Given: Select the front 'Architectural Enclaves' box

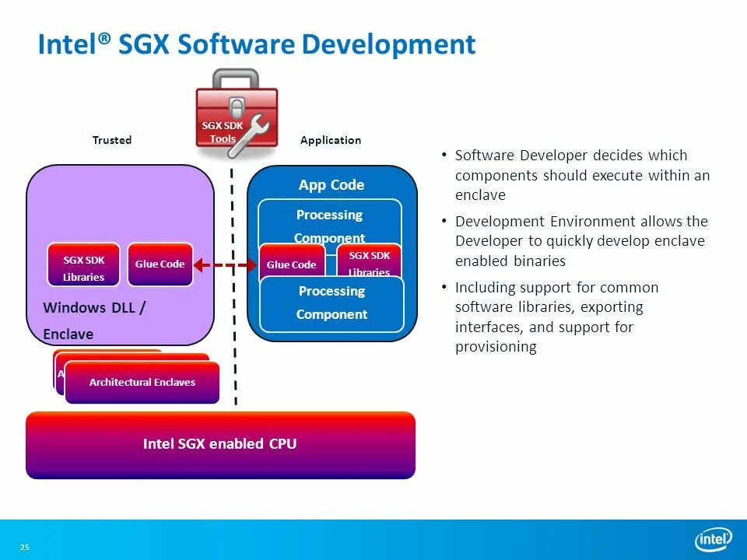Looking at the screenshot, I should [142, 383].
